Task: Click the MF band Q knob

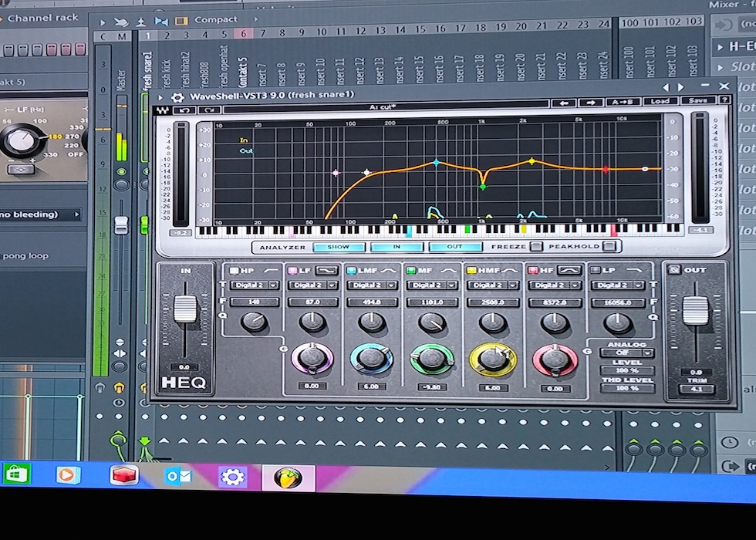Action: [432, 323]
